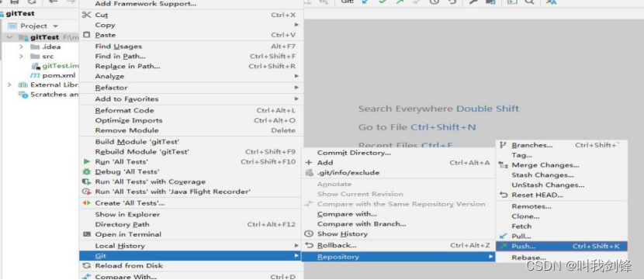Click the scissors icon beside Cut
644x280 pixels.
(x=86, y=15)
